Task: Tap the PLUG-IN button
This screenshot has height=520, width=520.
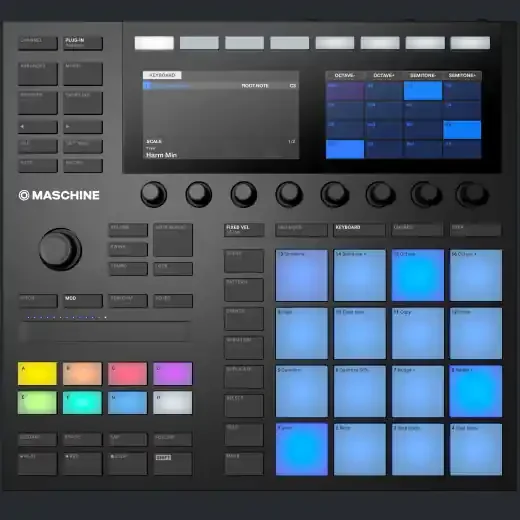Action: click(83, 43)
